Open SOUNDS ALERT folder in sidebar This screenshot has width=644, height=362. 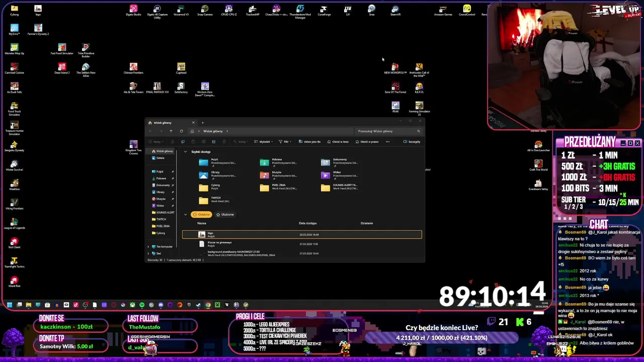tap(163, 212)
